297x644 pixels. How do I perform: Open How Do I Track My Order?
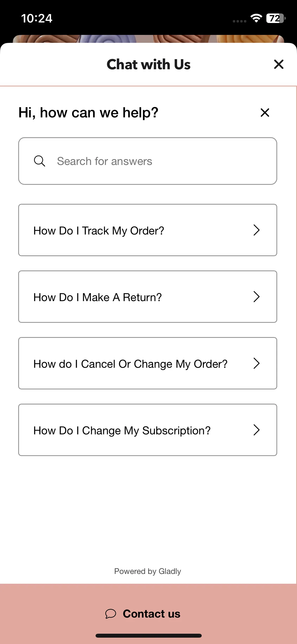click(x=148, y=230)
